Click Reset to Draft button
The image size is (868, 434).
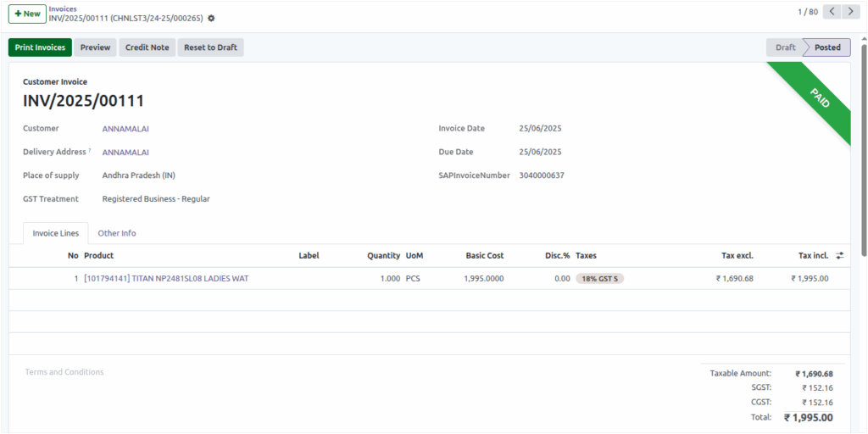(x=210, y=47)
